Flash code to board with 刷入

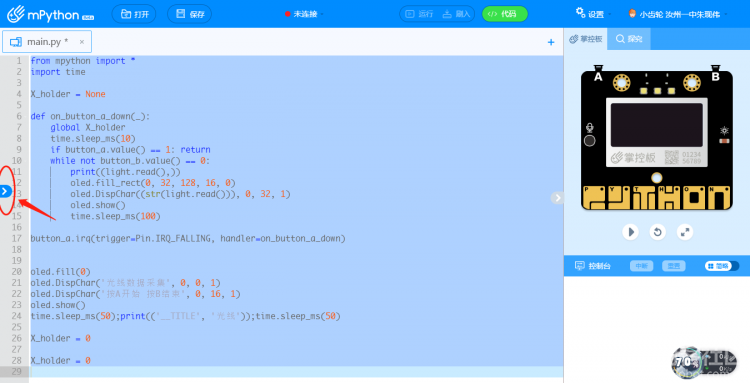click(x=456, y=14)
